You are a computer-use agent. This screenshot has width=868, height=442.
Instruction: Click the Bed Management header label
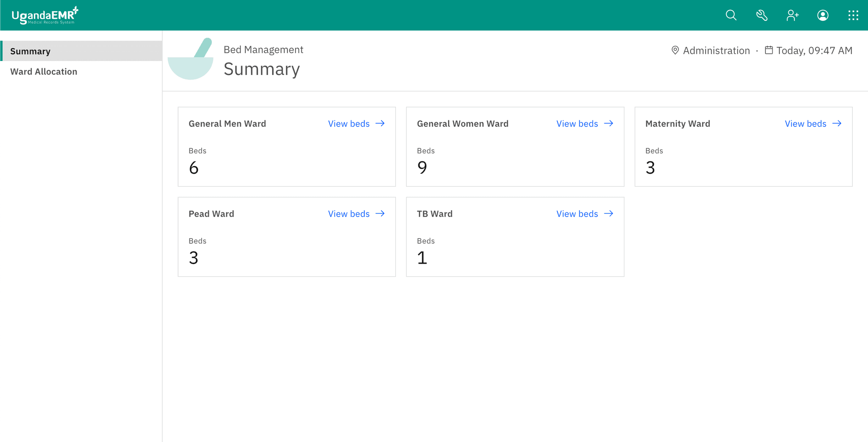(x=263, y=50)
